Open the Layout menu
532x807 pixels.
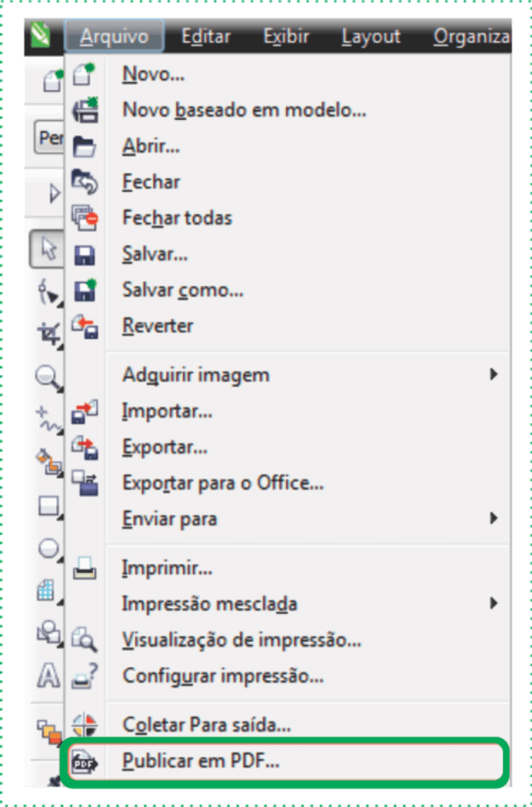(x=371, y=37)
